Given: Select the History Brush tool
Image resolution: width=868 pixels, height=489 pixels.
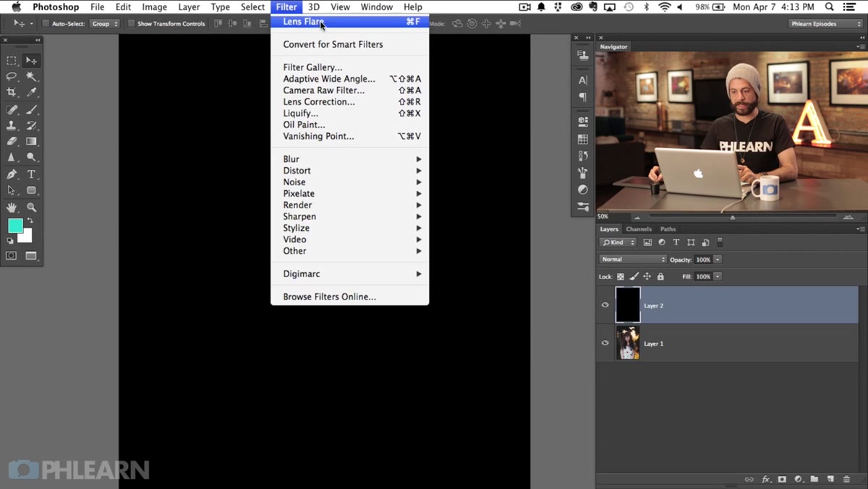Looking at the screenshot, I should point(31,126).
